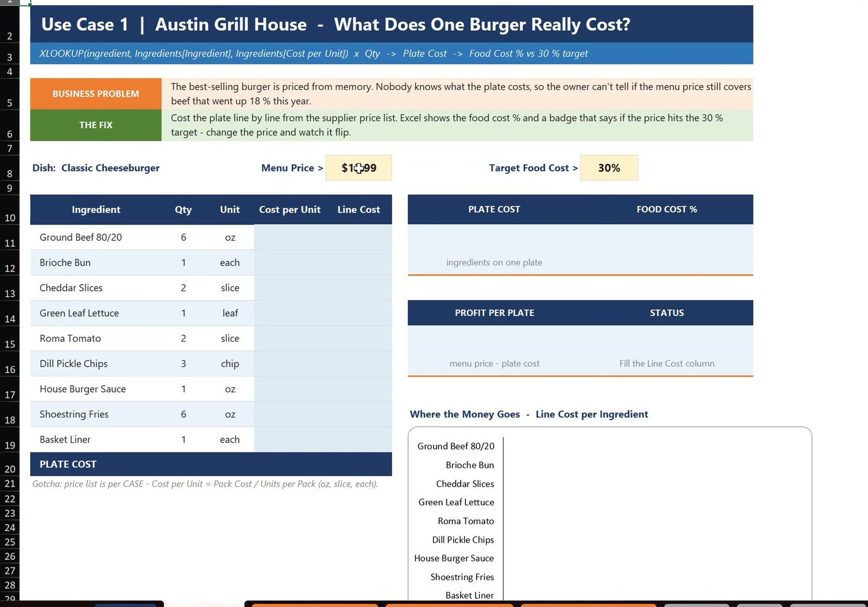Select row 20 via its row header

[10, 465]
